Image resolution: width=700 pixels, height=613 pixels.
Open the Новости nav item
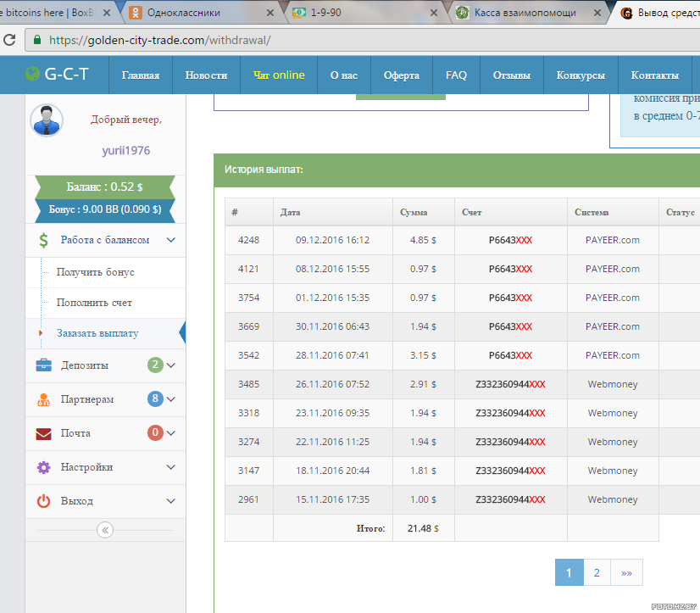(x=206, y=75)
